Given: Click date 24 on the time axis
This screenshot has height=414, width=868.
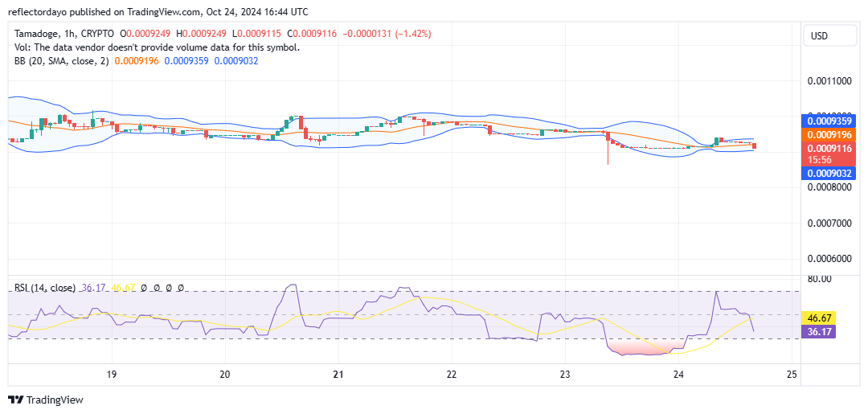Looking at the screenshot, I should [679, 375].
